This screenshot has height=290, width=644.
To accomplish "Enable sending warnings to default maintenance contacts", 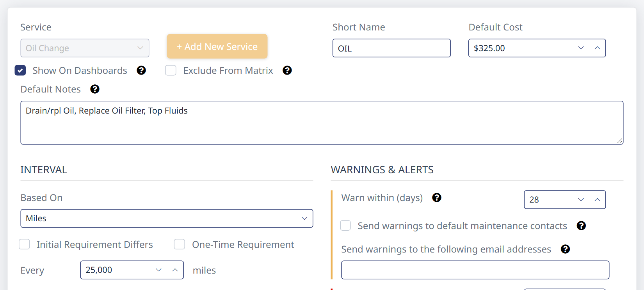I will pyautogui.click(x=345, y=226).
